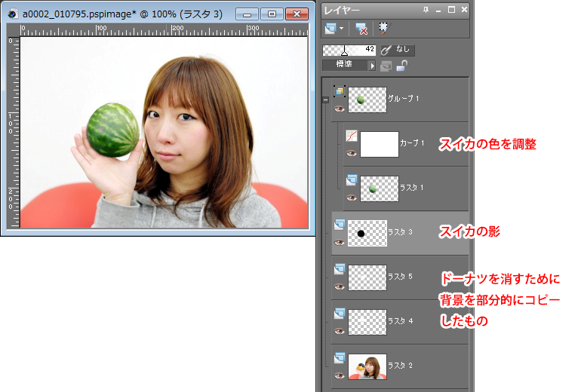Select the ラスタ 3 layer name
Screen dimensions: 581x392
pyautogui.click(x=400, y=232)
